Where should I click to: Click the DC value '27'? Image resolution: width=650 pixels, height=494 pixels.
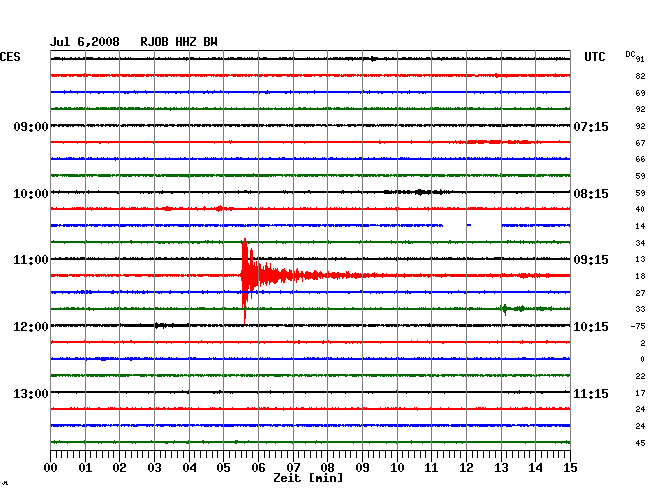(640, 293)
